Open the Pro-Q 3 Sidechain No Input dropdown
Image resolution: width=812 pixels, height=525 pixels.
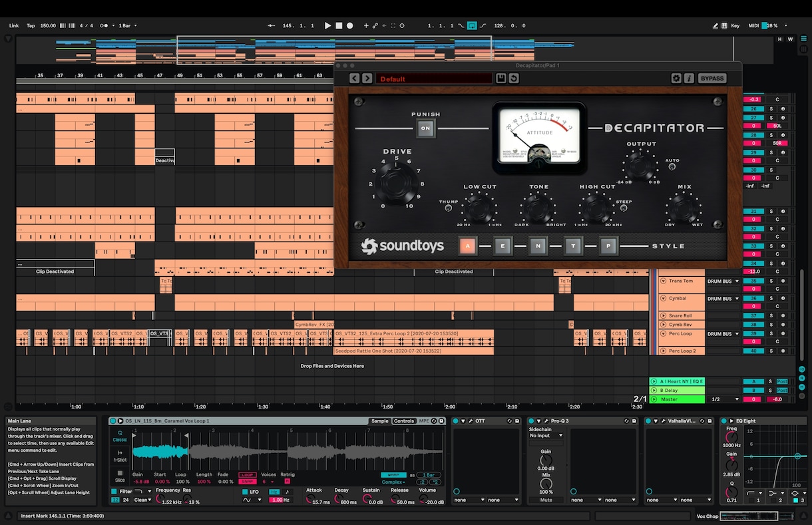(x=546, y=436)
